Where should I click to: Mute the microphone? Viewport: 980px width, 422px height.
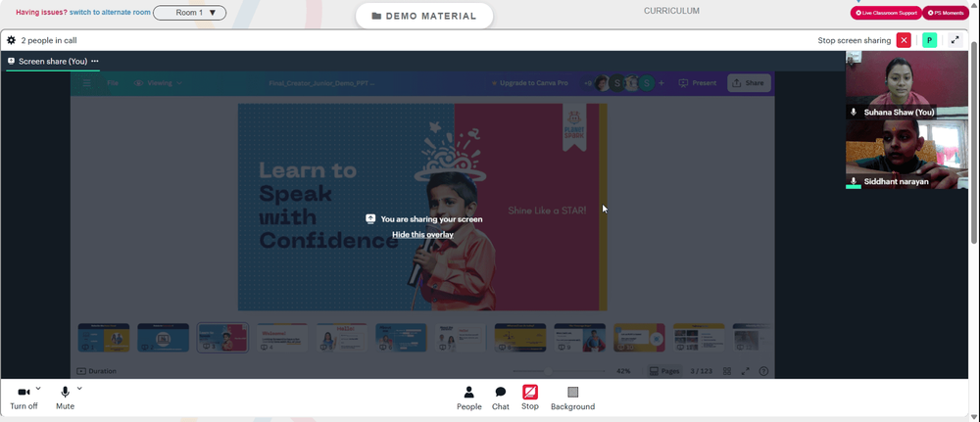[65, 398]
